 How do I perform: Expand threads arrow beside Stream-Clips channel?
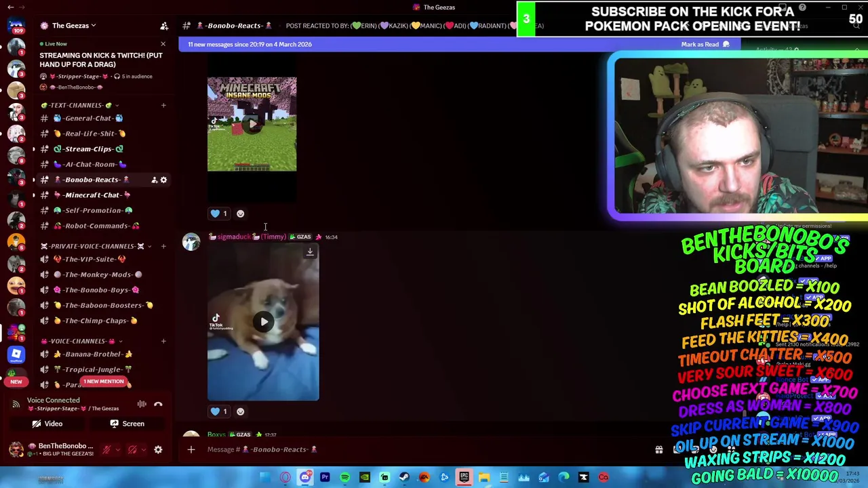[x=34, y=149]
